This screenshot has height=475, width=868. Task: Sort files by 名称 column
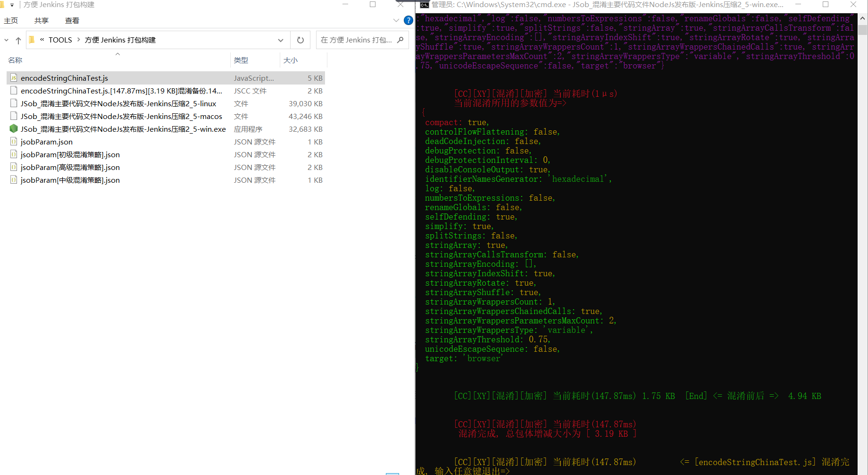pos(15,60)
